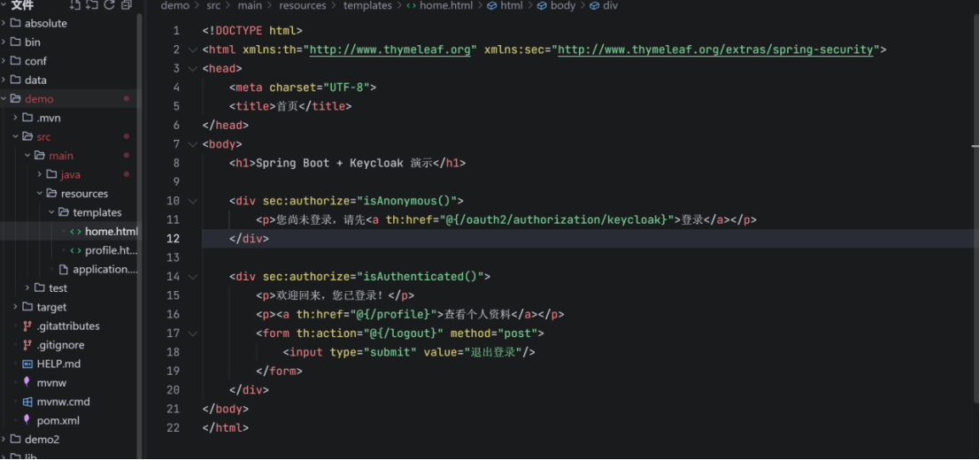The image size is (980, 460).
Task: Collapse the resources folder chevron
Action: point(39,194)
